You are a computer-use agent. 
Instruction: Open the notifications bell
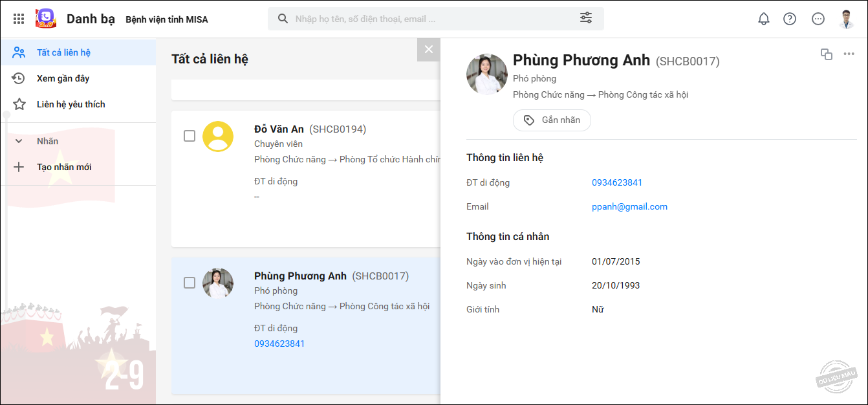pyautogui.click(x=764, y=19)
